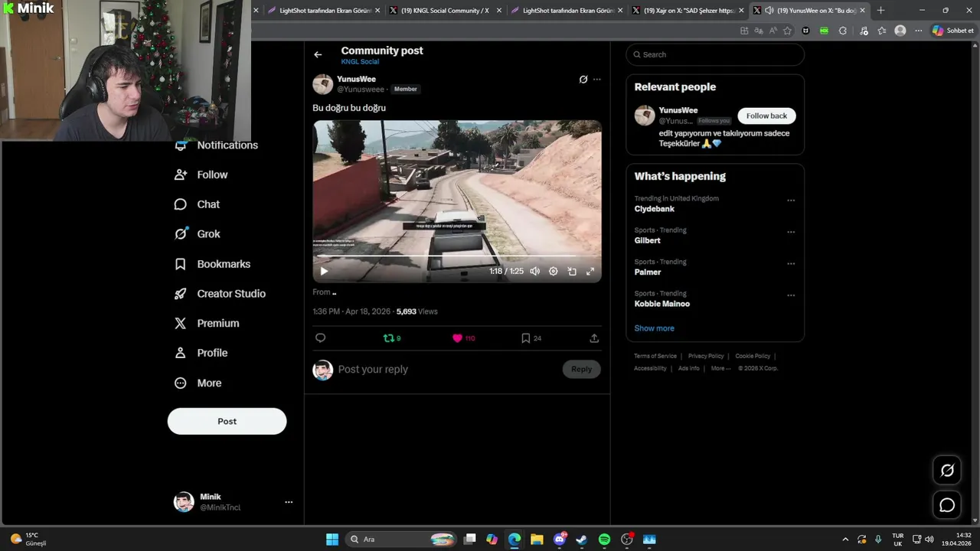Open the Ads info footer link
The height and width of the screenshot is (551, 980).
(689, 368)
